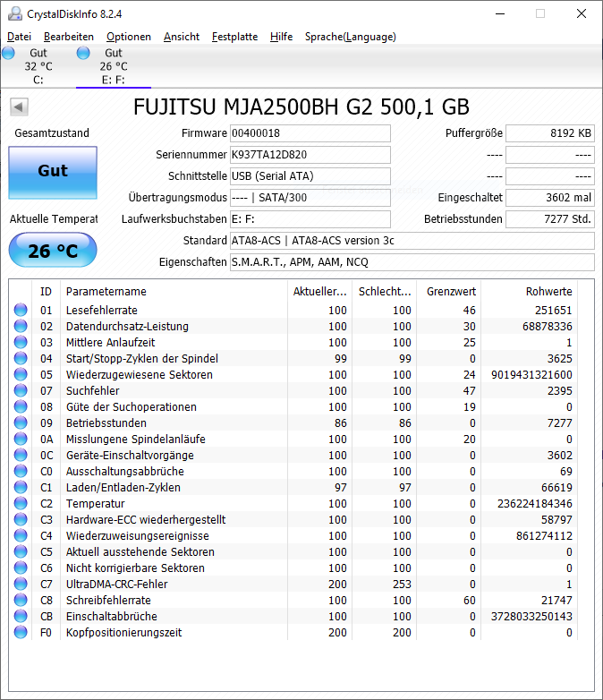The image size is (603, 700).
Task: Click the ID column header
Action: 46,291
